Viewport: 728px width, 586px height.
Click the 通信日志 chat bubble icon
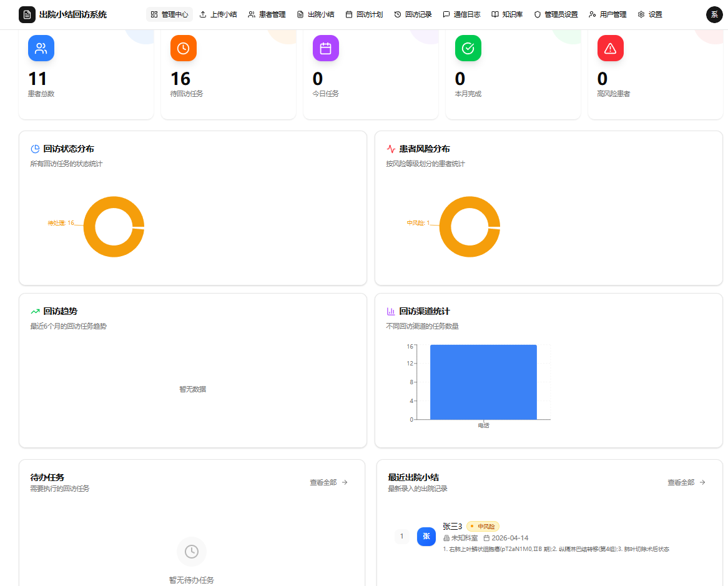(x=446, y=14)
